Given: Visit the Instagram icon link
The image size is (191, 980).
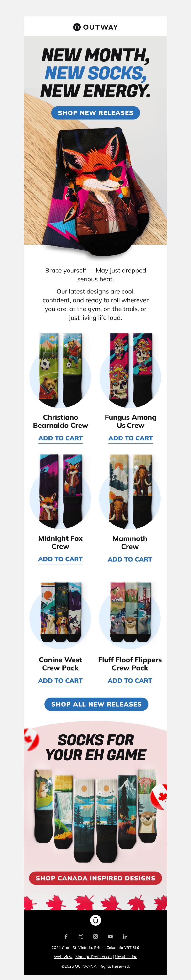Looking at the screenshot, I should coord(95,936).
